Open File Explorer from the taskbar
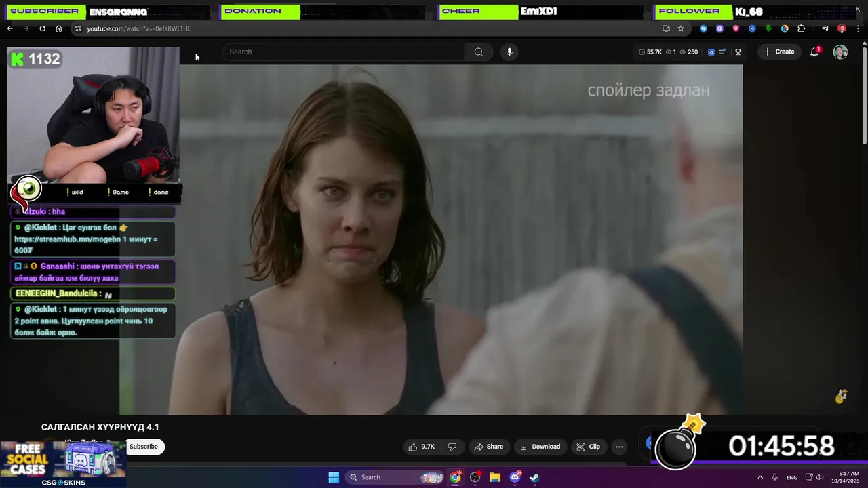 pos(495,477)
